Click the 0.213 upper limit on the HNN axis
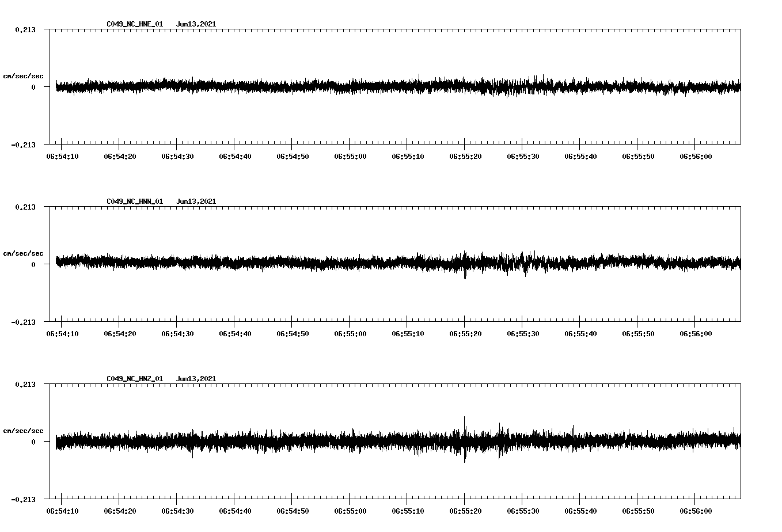The width and height of the screenshot is (782, 532). (x=25, y=207)
